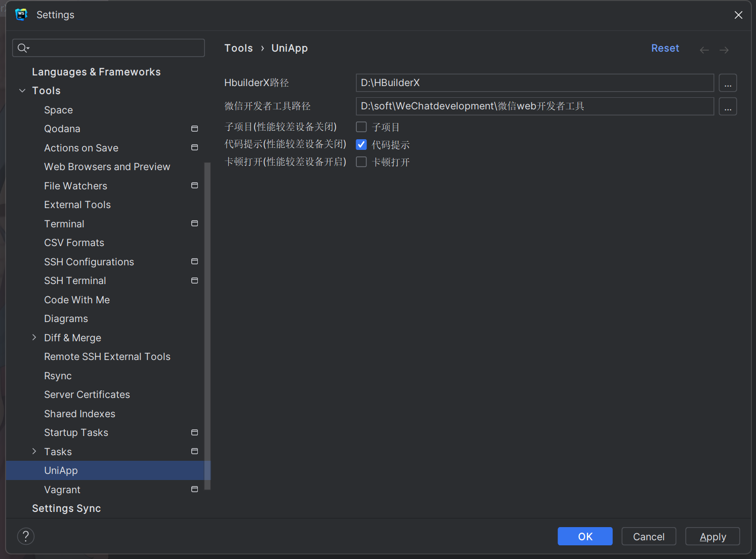Click the 卡顿打开(性能较差设备开启) label
The width and height of the screenshot is (756, 559).
(285, 162)
